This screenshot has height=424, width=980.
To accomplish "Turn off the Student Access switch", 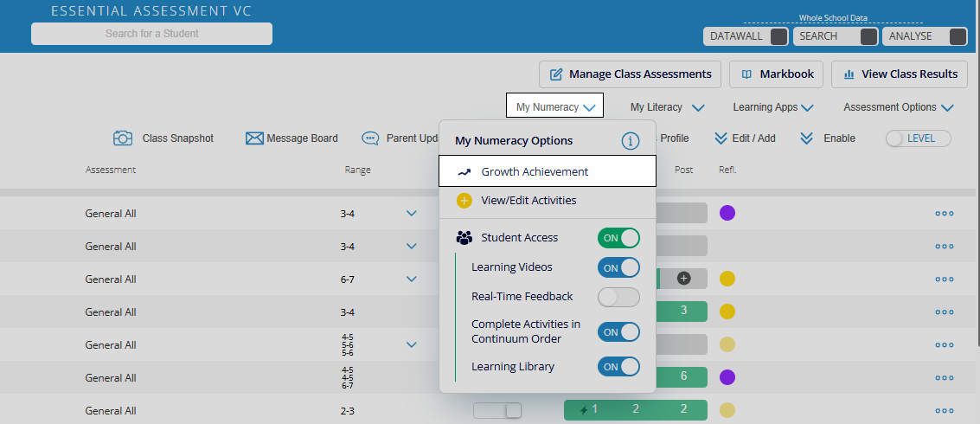I will click(x=618, y=238).
